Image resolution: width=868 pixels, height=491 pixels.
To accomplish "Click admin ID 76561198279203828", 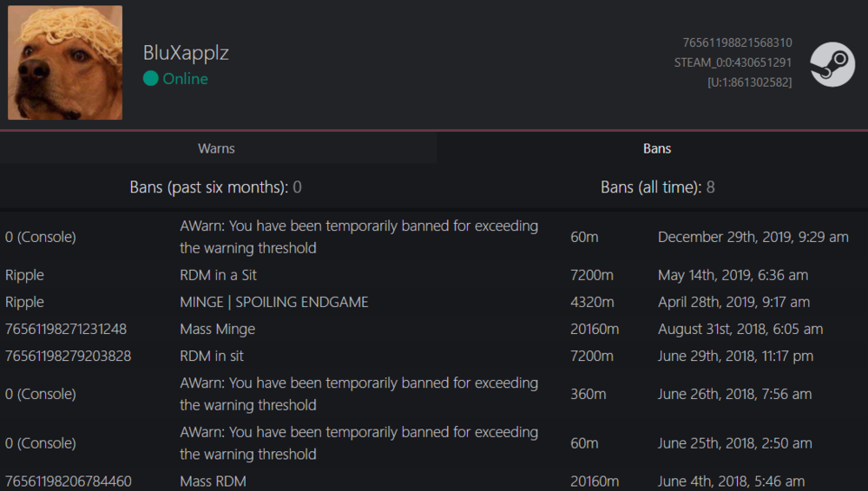I will tap(68, 356).
